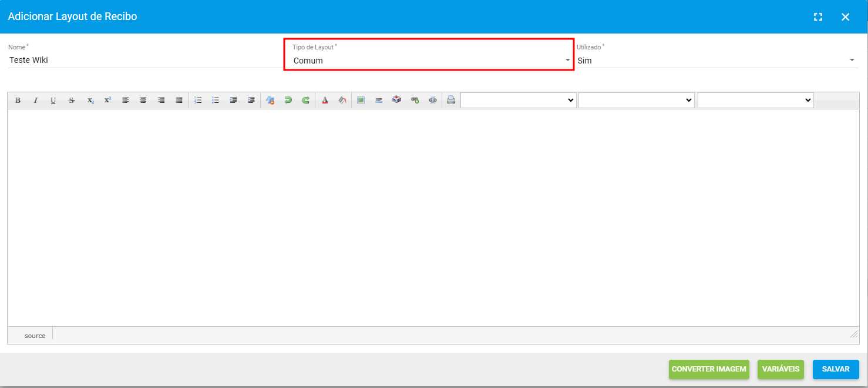Redo the last edit
The height and width of the screenshot is (388, 868).
pos(306,101)
